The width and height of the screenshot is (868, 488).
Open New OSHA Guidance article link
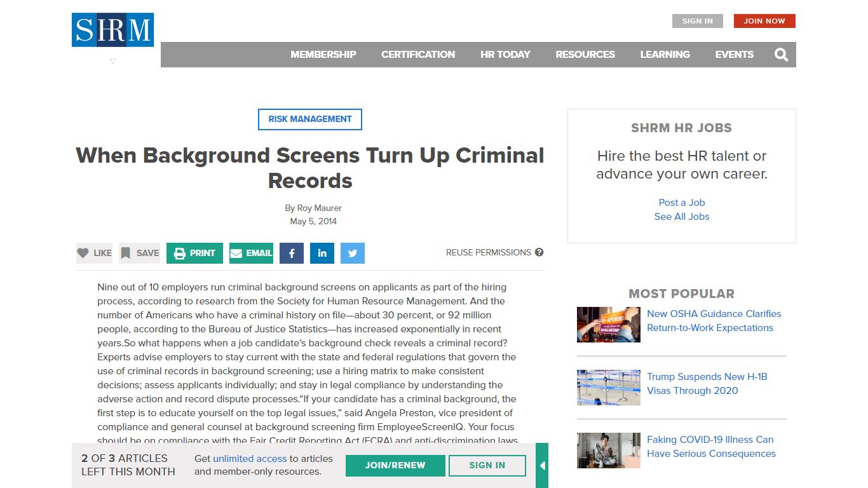tap(714, 321)
